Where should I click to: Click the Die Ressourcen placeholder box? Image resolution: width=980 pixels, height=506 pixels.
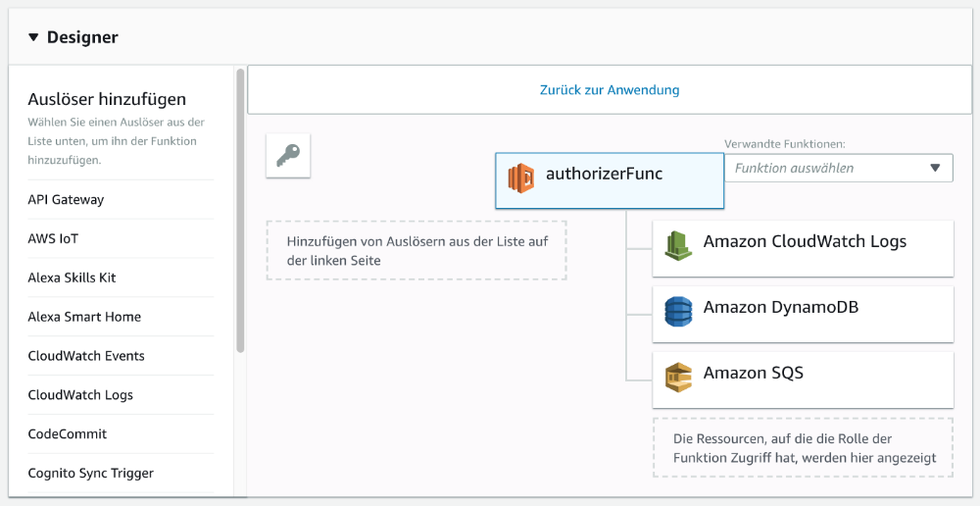click(804, 448)
